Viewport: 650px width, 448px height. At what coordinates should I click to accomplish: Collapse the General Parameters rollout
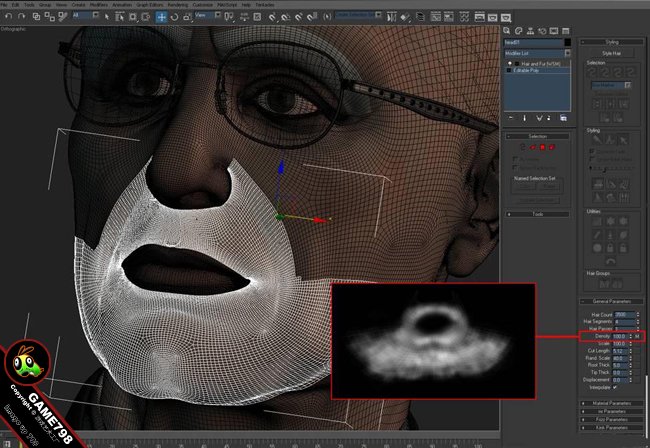[x=611, y=301]
